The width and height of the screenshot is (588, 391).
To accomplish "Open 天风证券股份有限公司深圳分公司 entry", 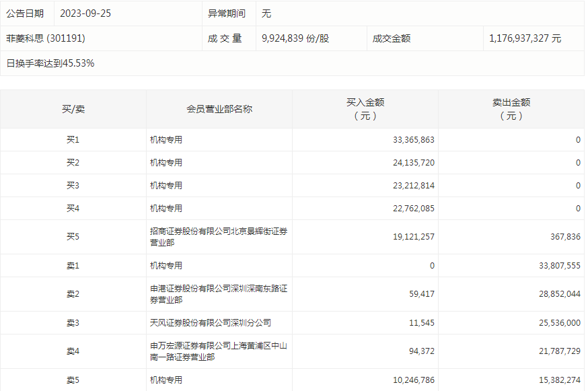I will click(x=211, y=323).
